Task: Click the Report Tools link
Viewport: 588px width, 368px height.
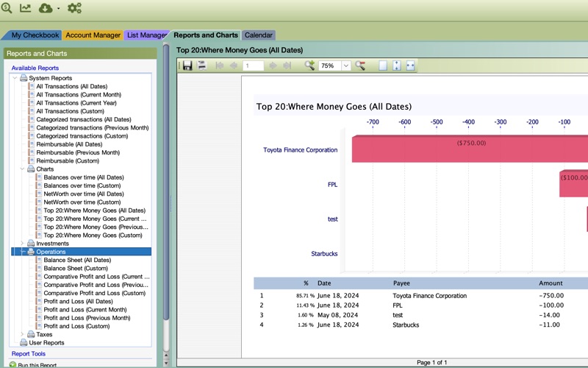Action: (29, 354)
